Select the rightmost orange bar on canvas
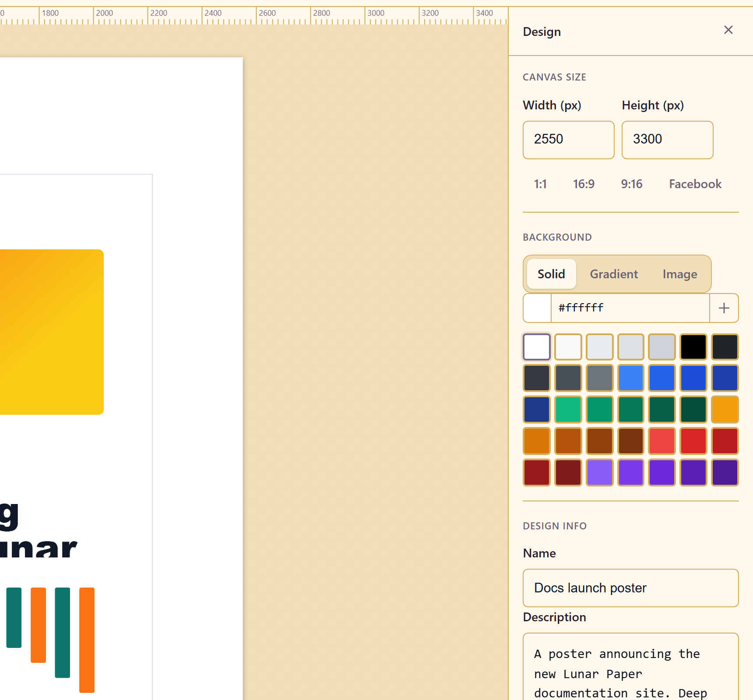This screenshot has height=700, width=753. pos(87,640)
